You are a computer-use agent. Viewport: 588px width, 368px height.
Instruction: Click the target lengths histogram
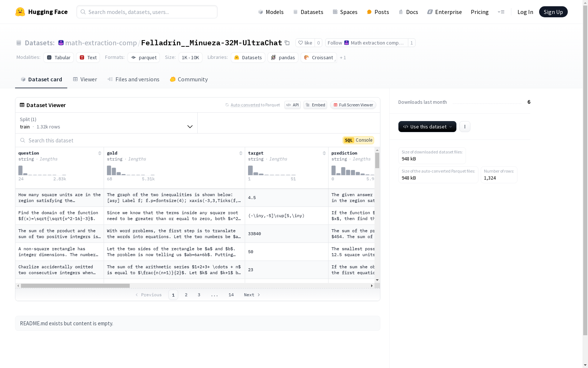point(272,170)
